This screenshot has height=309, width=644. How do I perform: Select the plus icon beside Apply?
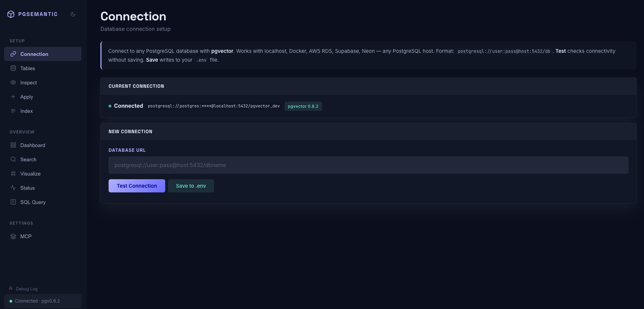click(x=13, y=97)
